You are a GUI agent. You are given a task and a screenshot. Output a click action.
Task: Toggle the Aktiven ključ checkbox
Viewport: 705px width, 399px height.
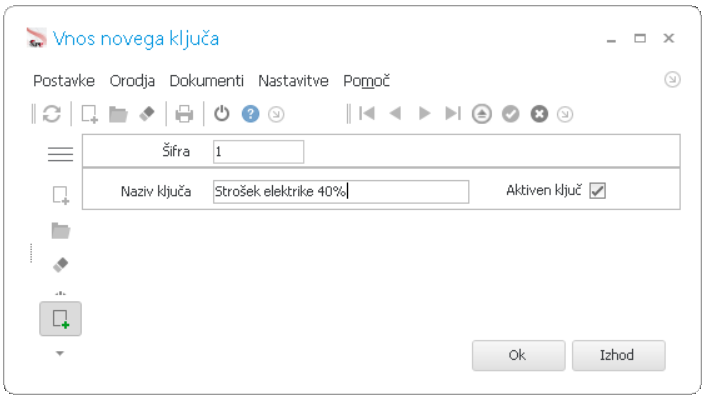[x=598, y=191]
